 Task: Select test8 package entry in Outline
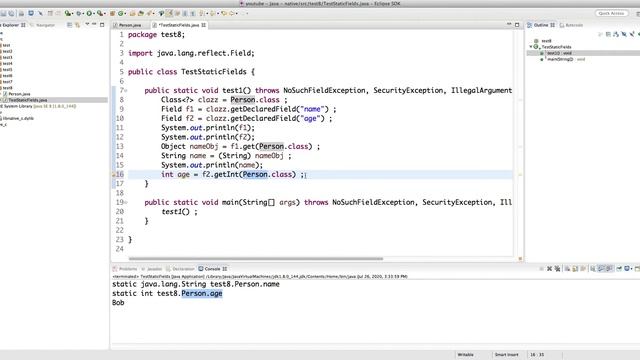543,41
